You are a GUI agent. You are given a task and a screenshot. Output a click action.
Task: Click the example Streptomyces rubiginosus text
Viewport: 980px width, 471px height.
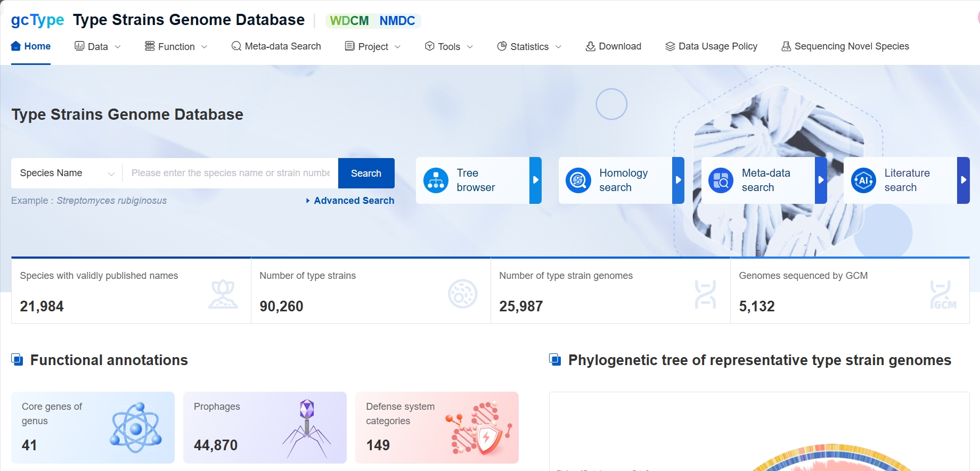[112, 201]
